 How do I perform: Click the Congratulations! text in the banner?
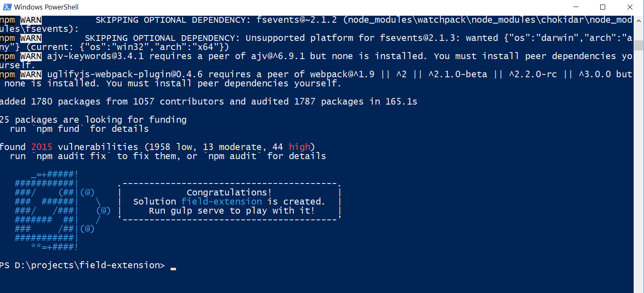pyautogui.click(x=229, y=193)
